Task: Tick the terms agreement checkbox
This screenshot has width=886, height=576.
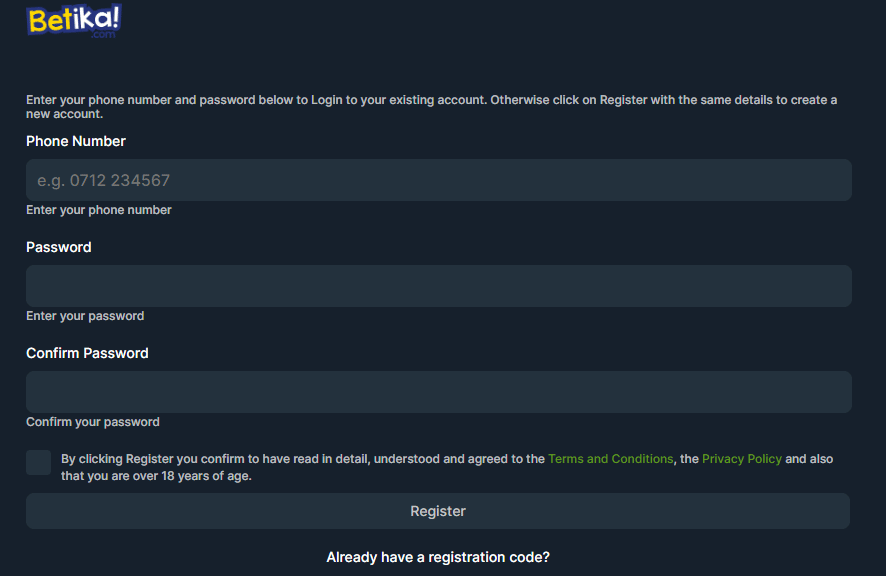Action: 39,462
